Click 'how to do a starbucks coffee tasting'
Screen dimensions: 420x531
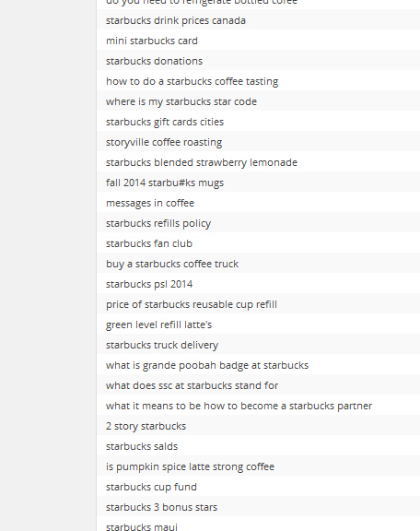click(x=192, y=82)
